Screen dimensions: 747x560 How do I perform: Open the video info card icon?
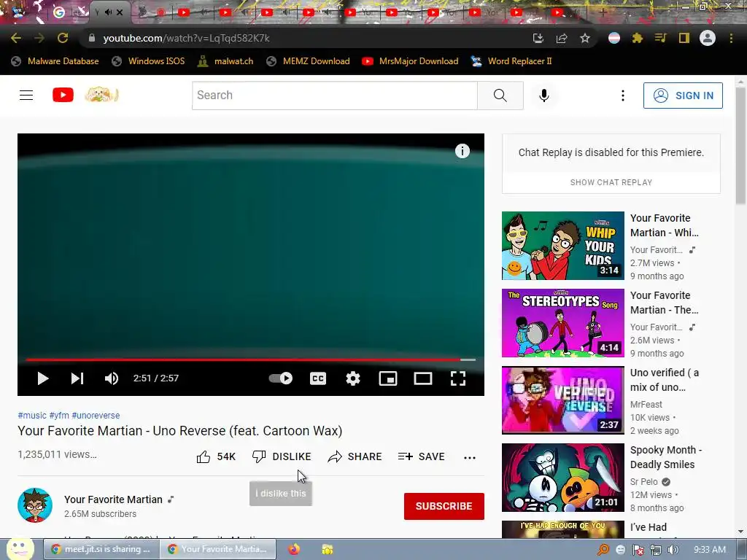(x=462, y=151)
